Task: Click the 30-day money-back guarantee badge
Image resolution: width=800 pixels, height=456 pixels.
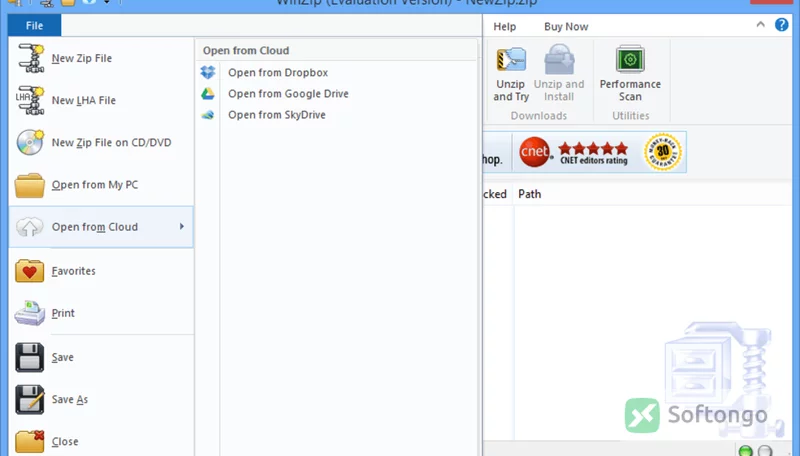Action: (663, 151)
